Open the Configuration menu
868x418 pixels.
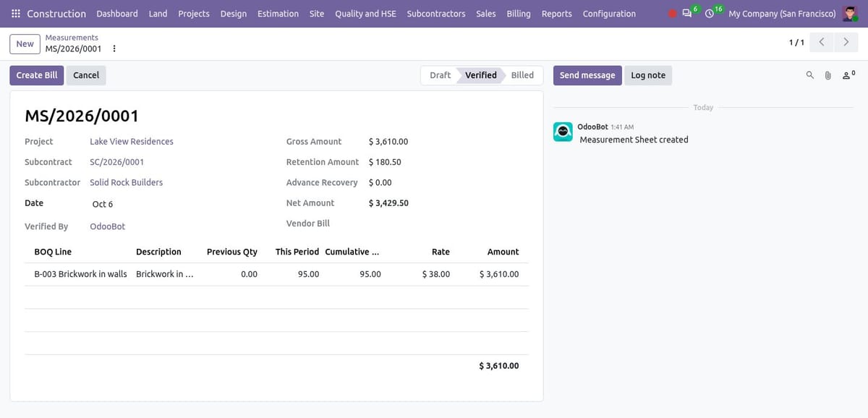(x=609, y=14)
